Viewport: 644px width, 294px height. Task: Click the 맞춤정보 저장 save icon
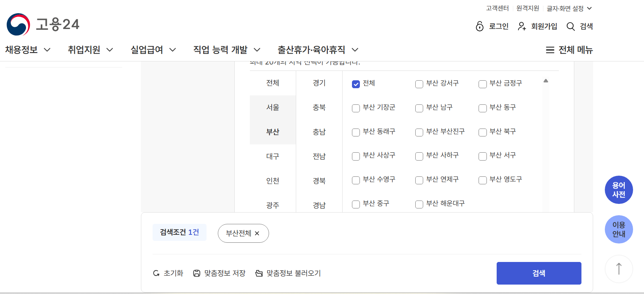coord(197,273)
